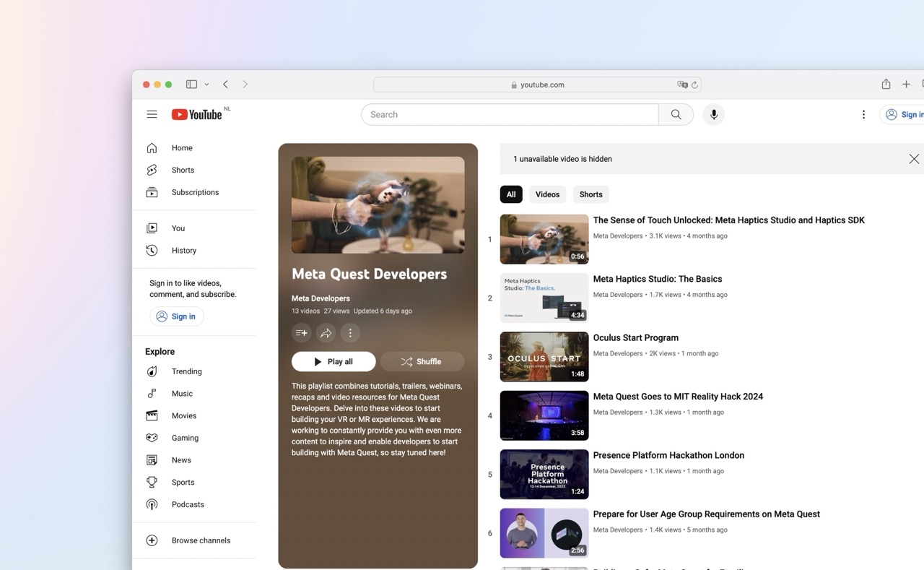Open the Sense of Touch Unlocked video thumbnail
924x570 pixels.
(544, 239)
